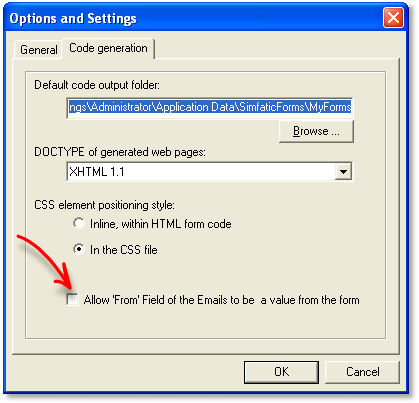The height and width of the screenshot is (403, 419).
Task: Expand the DOCTYPE dropdown arrow
Action: [343, 172]
